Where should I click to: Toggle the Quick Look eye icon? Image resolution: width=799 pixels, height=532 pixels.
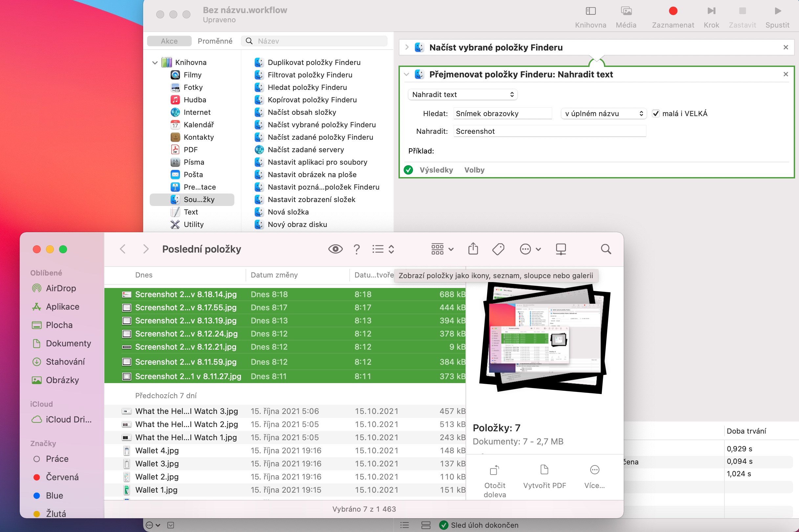pyautogui.click(x=335, y=249)
